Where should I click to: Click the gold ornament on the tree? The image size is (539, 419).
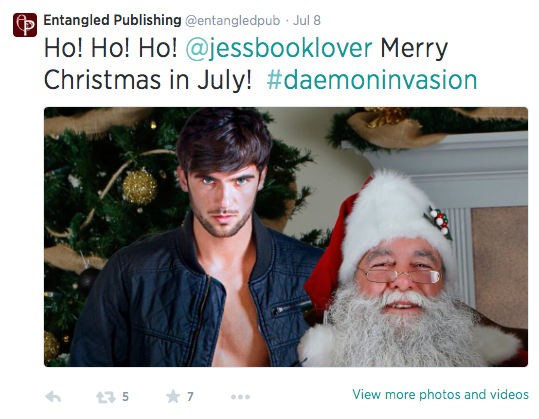[140, 187]
